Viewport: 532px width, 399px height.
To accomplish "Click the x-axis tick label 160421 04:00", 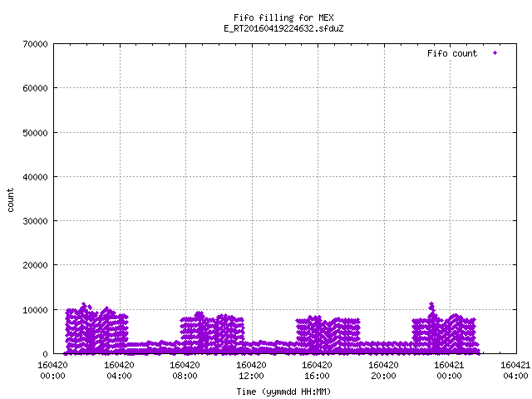I will [515, 371].
